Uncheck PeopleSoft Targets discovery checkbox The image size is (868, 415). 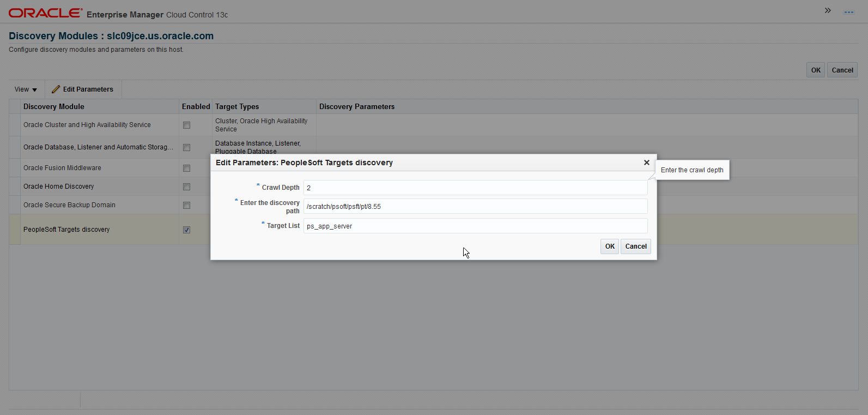click(x=186, y=230)
